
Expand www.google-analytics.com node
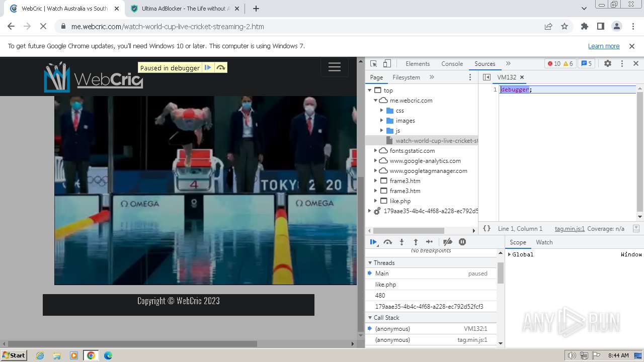point(376,161)
